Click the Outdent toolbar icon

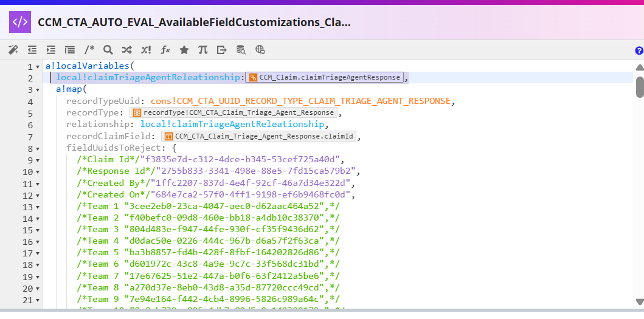pyautogui.click(x=32, y=50)
